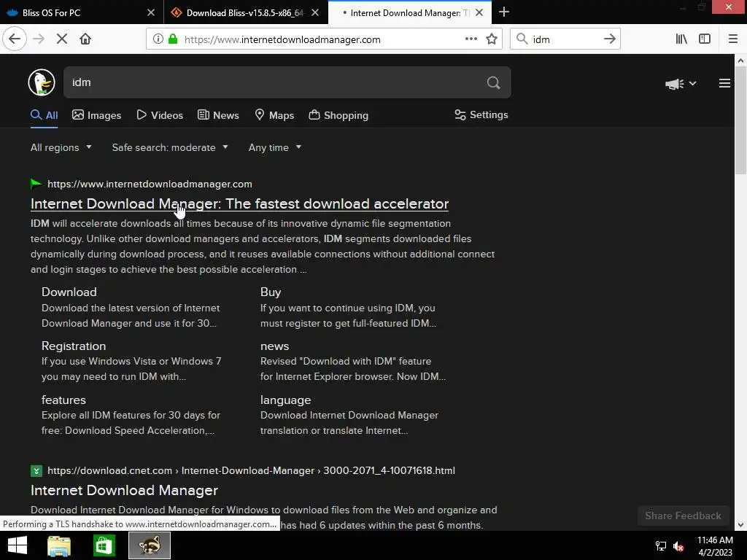The image size is (747, 560).
Task: Click the green padlock security icon
Action: pos(173,39)
